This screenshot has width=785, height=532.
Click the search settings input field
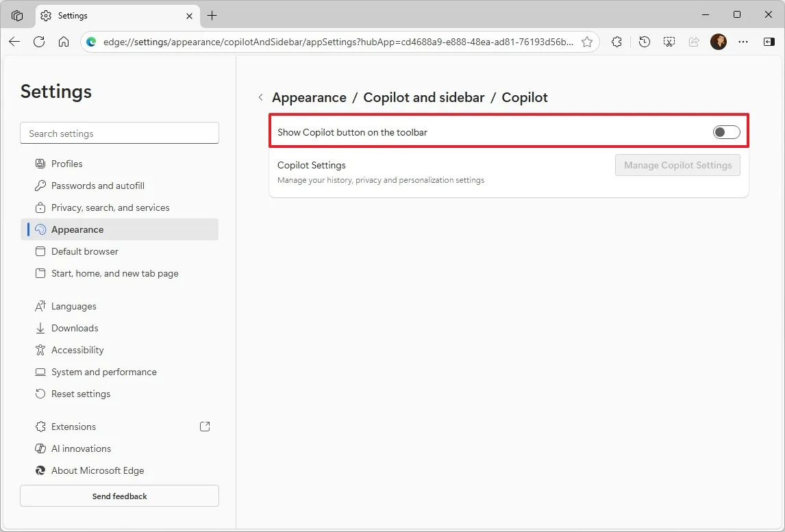[x=119, y=133]
